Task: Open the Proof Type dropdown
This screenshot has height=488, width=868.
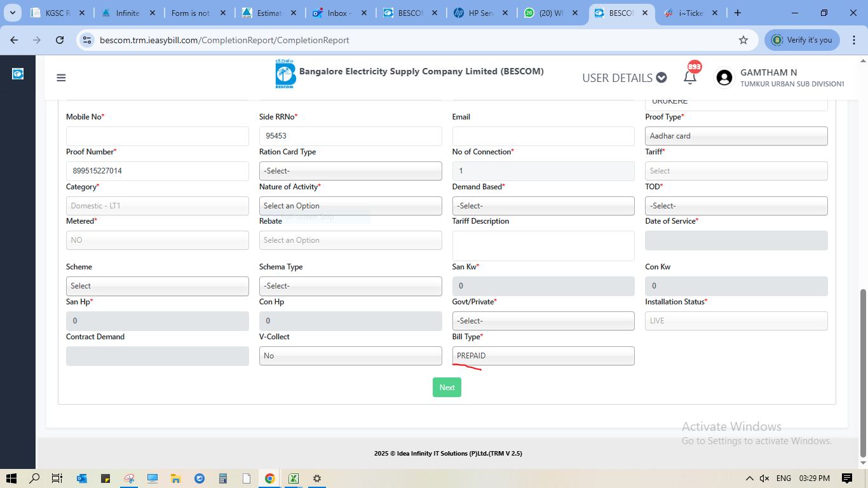Action: (736, 136)
